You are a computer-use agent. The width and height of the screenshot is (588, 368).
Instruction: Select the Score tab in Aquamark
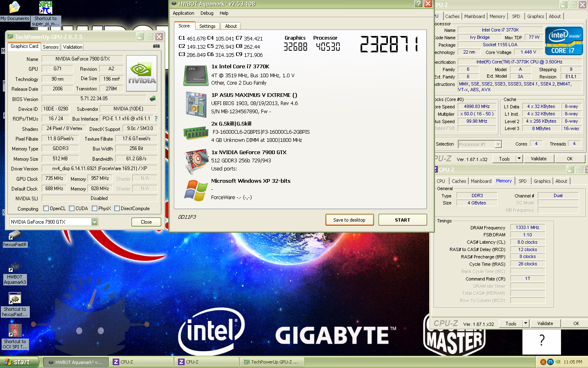tap(184, 26)
